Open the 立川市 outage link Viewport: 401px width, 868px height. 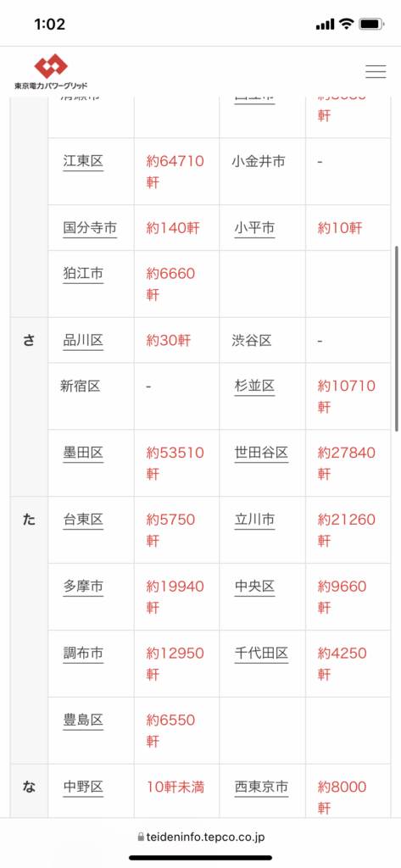pos(254,520)
